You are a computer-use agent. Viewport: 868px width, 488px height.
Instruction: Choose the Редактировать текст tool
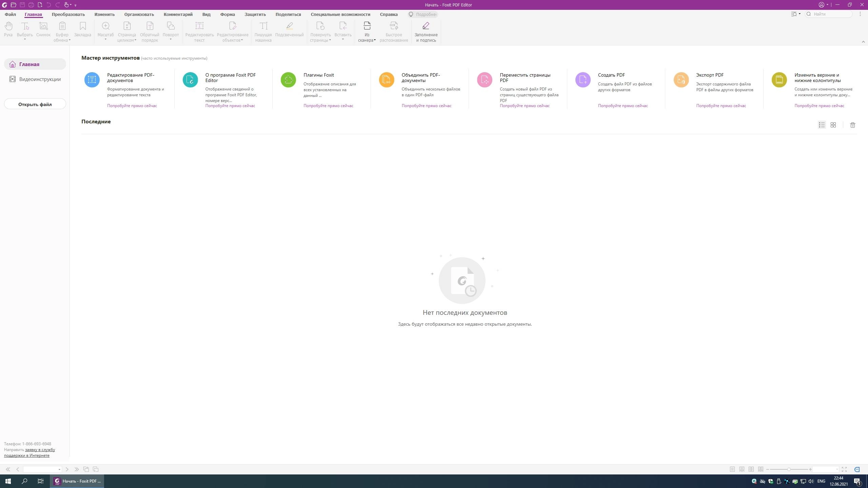[x=199, y=32]
